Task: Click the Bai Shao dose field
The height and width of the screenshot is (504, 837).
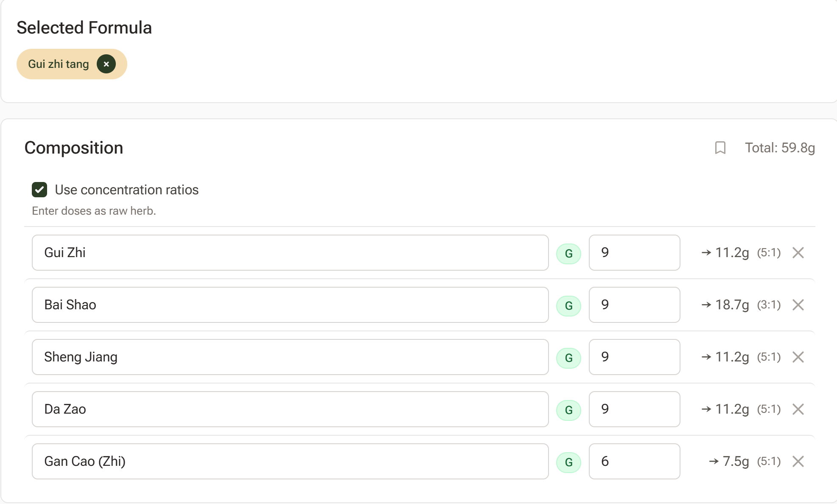Action: (635, 305)
